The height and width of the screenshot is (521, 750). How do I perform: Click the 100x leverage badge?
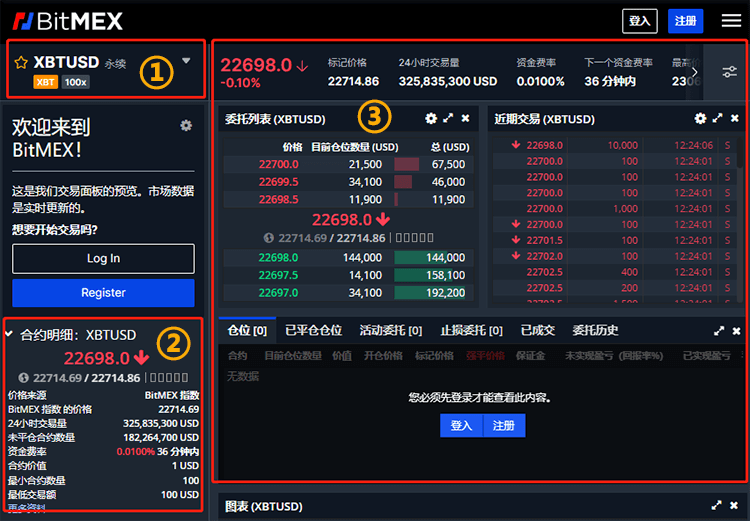pos(76,82)
